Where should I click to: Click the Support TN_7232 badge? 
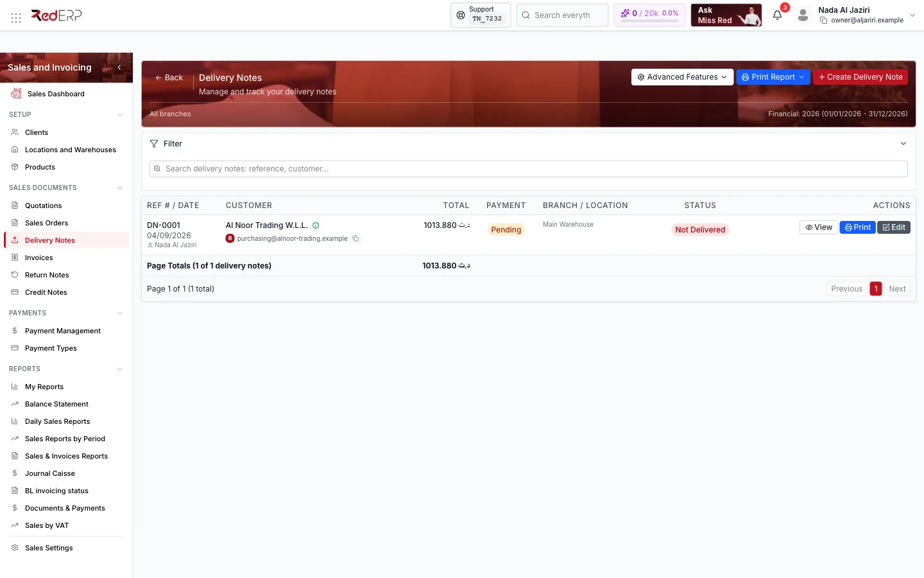(481, 15)
